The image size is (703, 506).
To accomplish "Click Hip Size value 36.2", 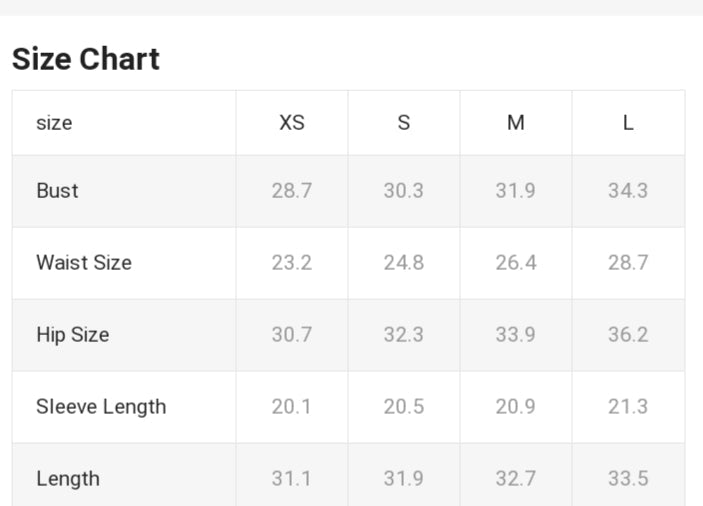I will tap(628, 335).
